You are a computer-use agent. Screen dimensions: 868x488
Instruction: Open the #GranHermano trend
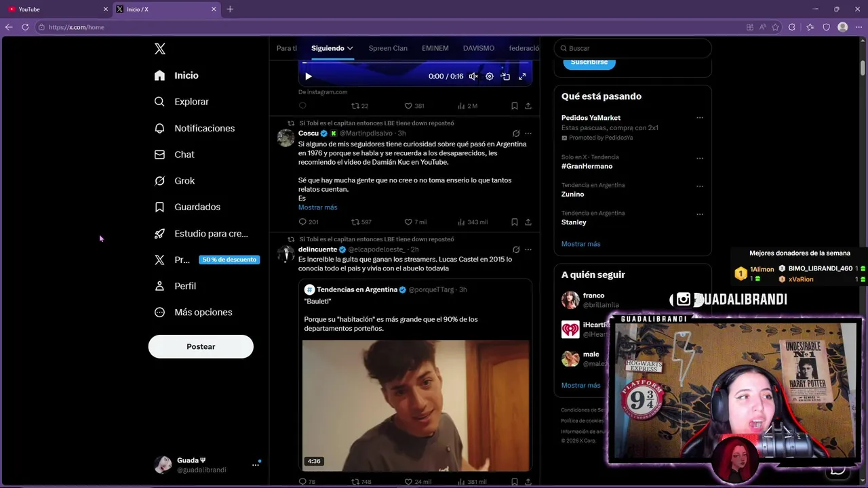[x=587, y=166]
